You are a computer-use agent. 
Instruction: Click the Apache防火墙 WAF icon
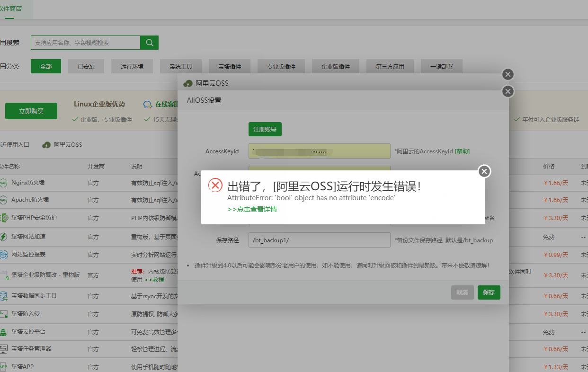click(x=3, y=200)
